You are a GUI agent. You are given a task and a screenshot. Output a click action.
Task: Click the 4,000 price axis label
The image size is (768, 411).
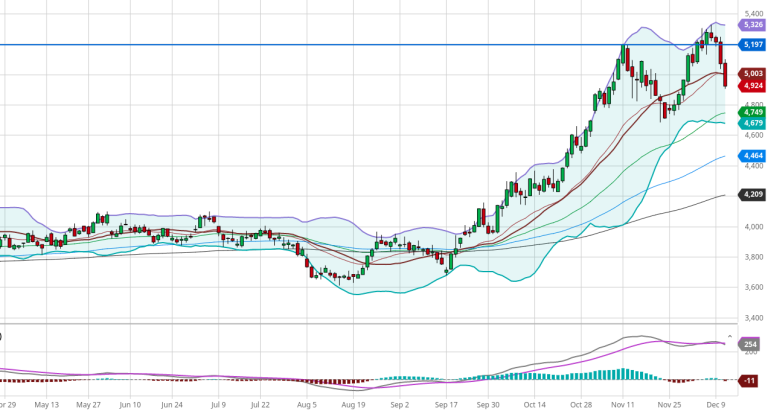pos(754,227)
